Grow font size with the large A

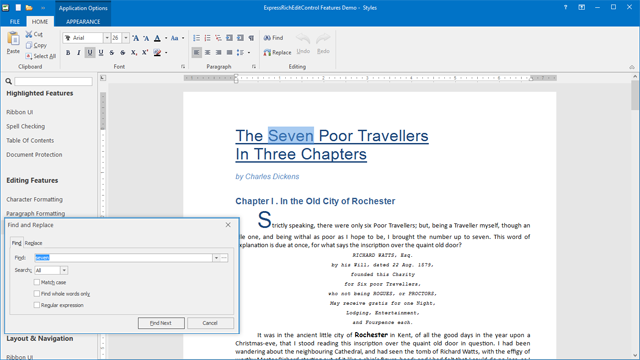[x=136, y=38]
